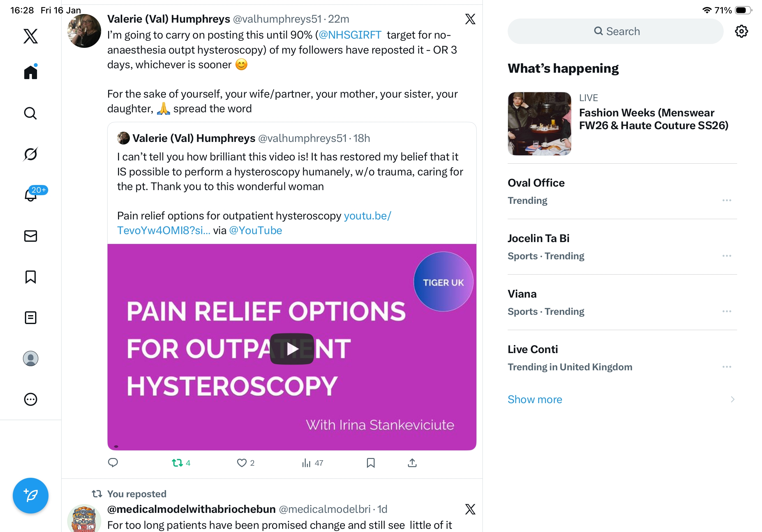Bookmark the post under the video
This screenshot has width=762, height=532.
371,463
